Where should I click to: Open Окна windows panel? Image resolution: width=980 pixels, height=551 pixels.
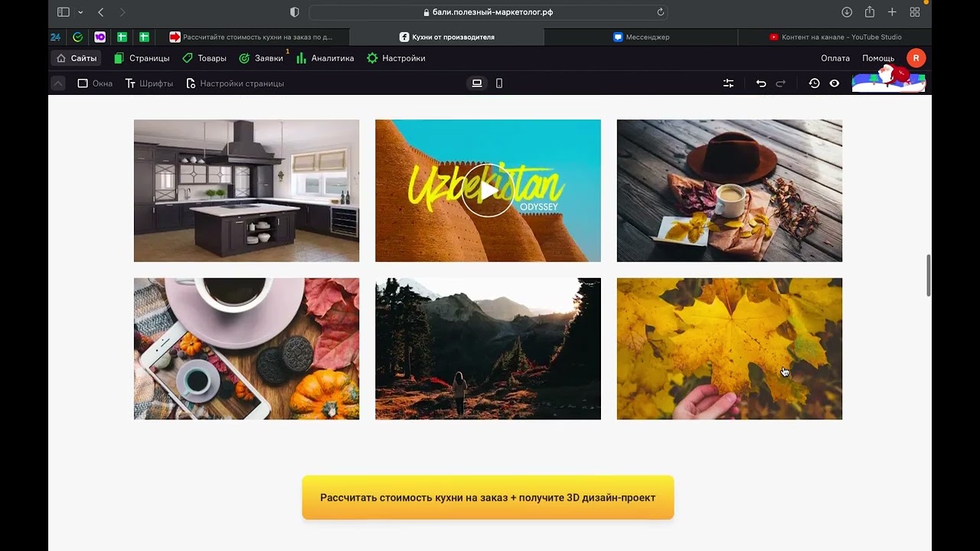tap(95, 83)
